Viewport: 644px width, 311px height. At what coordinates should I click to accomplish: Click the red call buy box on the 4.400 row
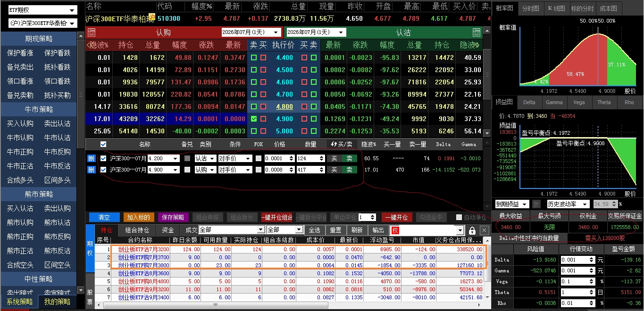263,57
